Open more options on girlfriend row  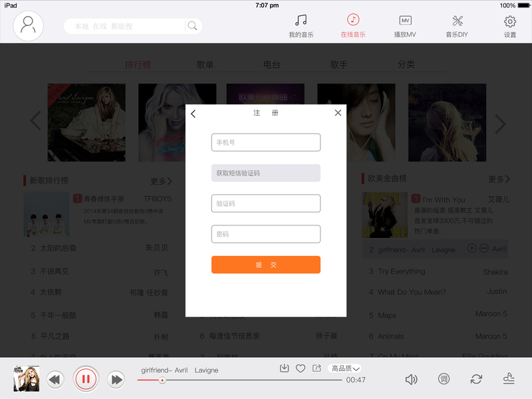[484, 248]
